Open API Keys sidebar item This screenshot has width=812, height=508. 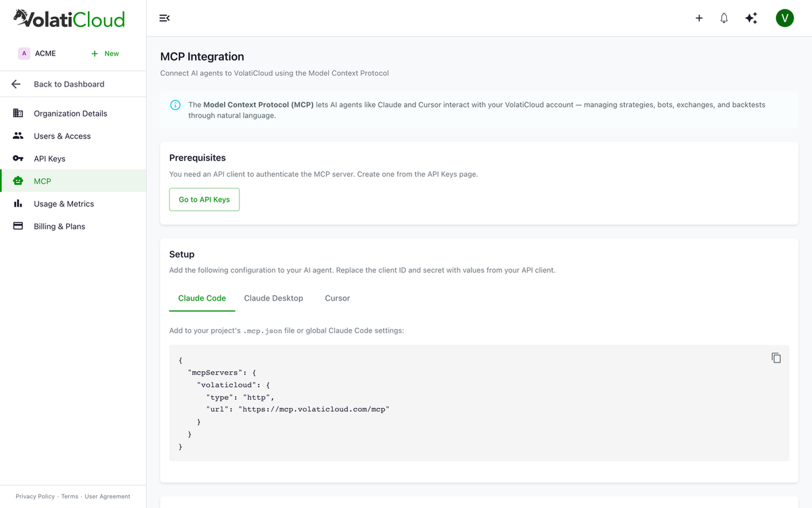pyautogui.click(x=73, y=158)
